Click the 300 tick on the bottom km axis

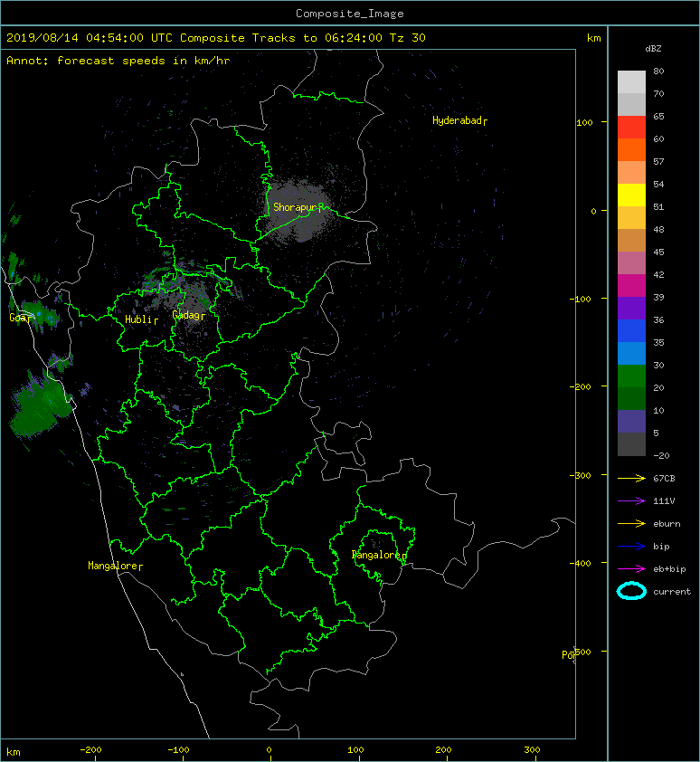coord(532,750)
